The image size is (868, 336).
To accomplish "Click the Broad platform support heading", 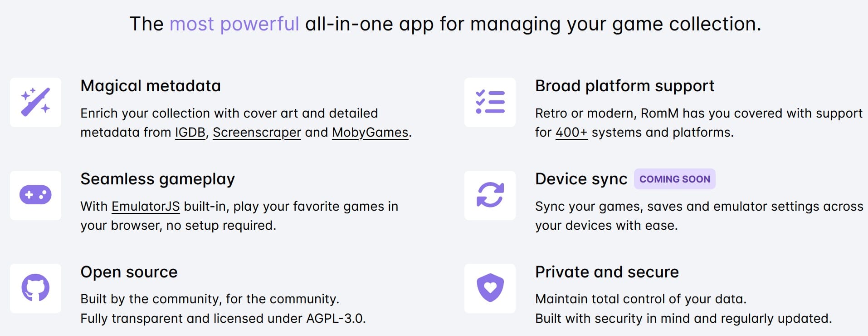I will point(625,86).
